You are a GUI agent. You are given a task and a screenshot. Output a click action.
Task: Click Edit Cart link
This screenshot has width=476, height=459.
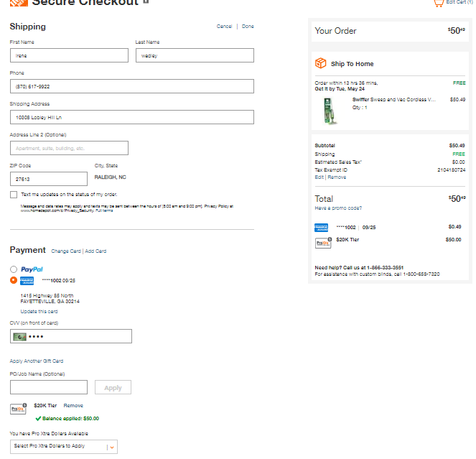[459, 2]
